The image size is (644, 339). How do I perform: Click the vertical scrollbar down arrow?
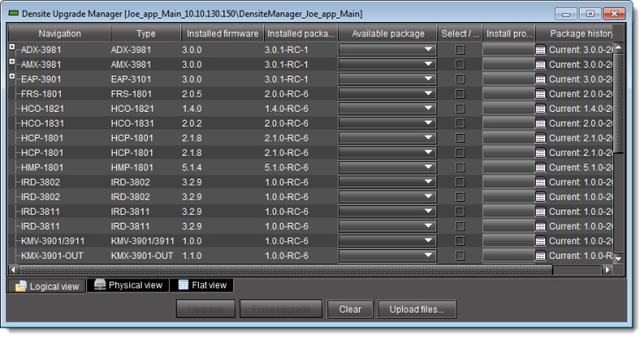click(618, 258)
